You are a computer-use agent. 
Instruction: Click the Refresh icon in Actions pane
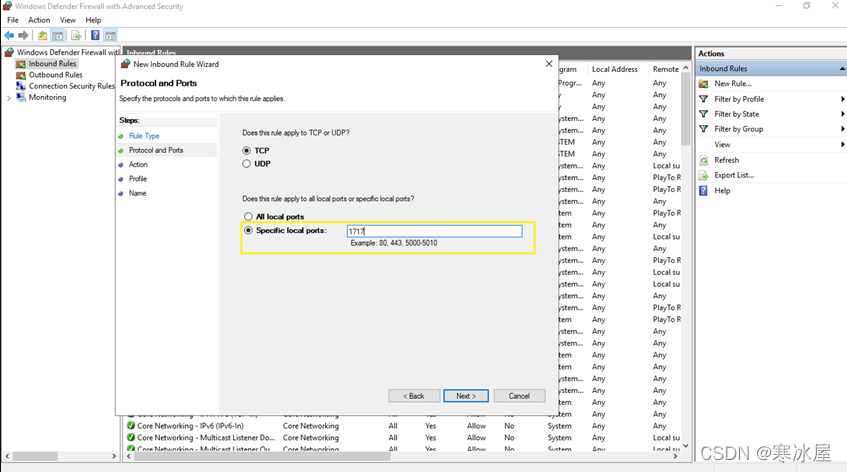pos(704,160)
